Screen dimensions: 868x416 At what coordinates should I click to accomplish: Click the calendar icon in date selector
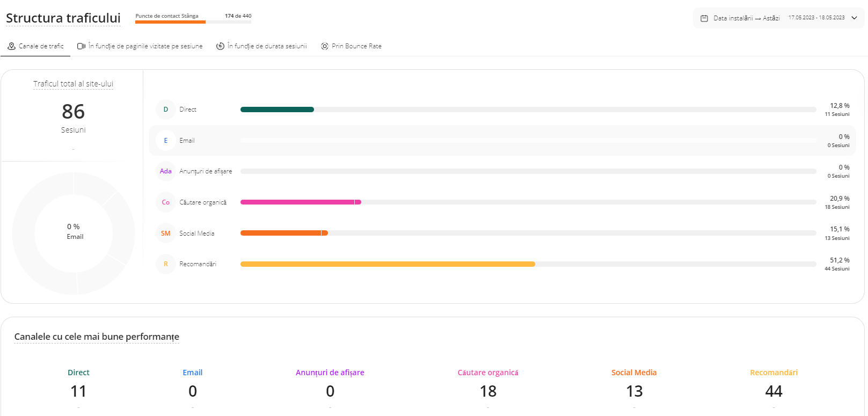[x=704, y=18]
